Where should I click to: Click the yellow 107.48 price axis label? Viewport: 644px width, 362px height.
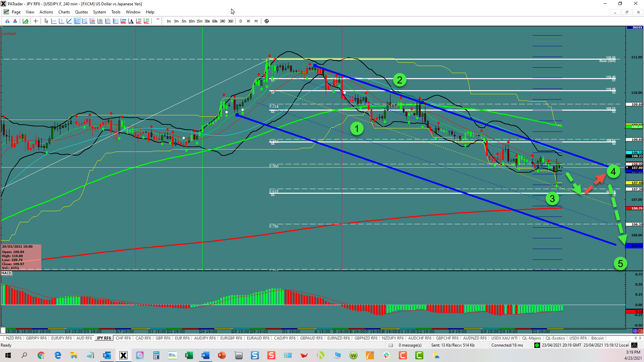click(635, 183)
